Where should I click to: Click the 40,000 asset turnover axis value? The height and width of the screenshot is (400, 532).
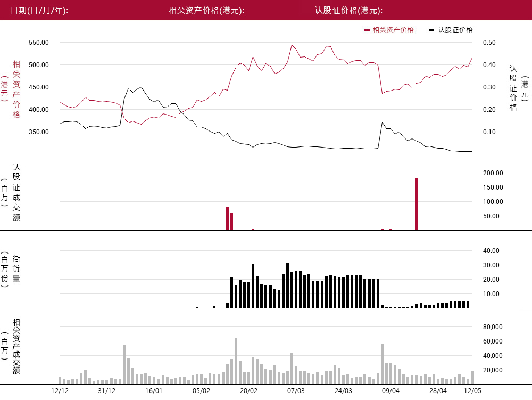pyautogui.click(x=493, y=356)
